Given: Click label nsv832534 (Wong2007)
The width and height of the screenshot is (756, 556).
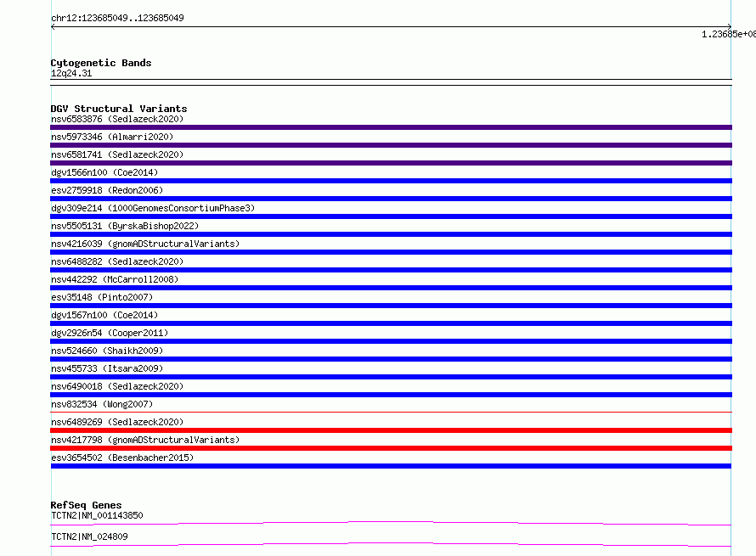Looking at the screenshot, I should point(102,404).
